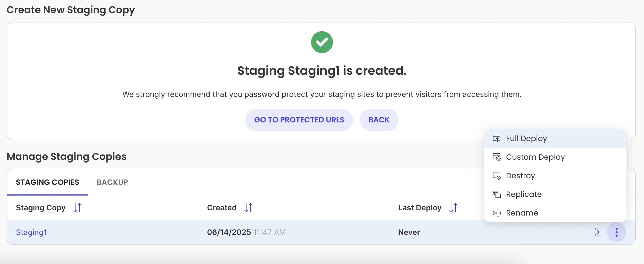Click the Rename icon in context menu
Screen dimensions: 644x264
tap(497, 213)
